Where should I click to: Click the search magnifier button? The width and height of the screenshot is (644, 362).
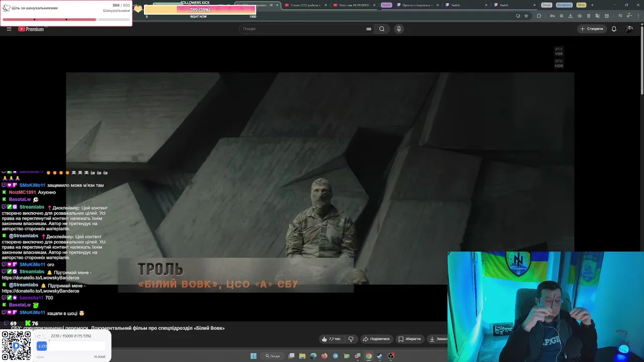point(382,29)
